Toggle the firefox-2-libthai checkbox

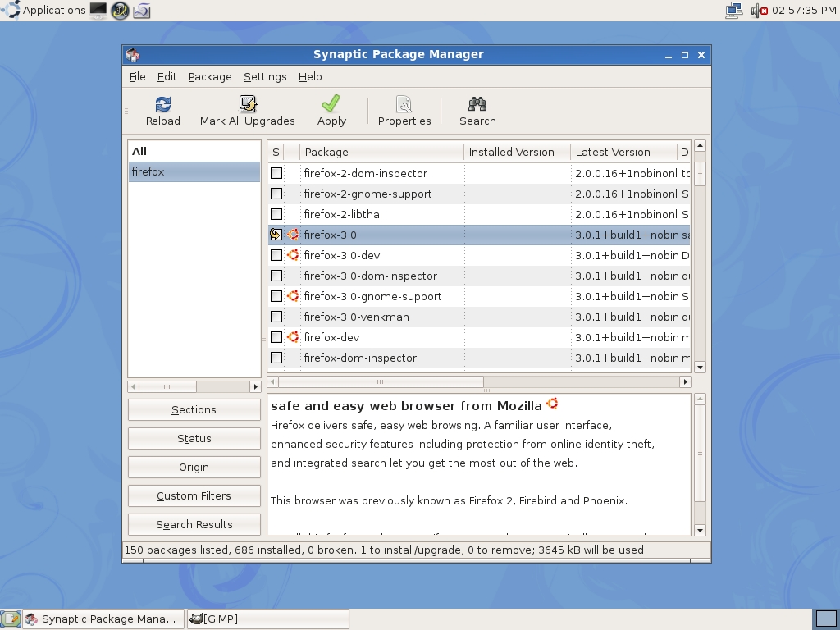pos(276,214)
